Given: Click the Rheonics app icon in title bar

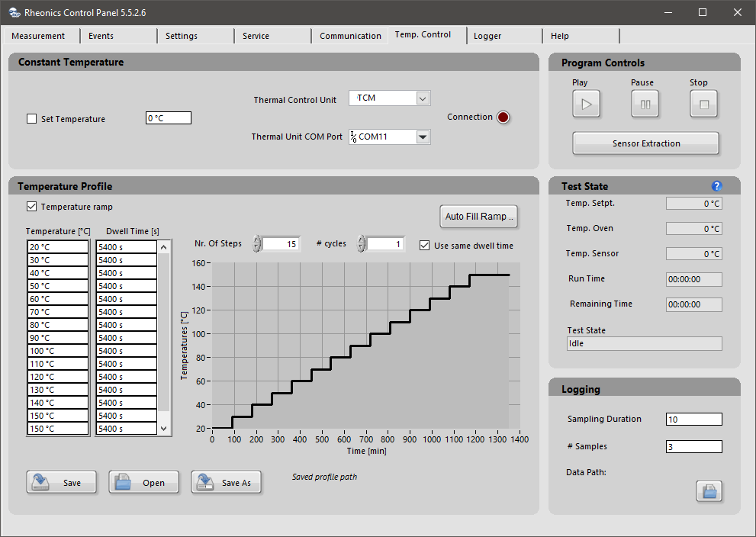Looking at the screenshot, I should point(14,12).
